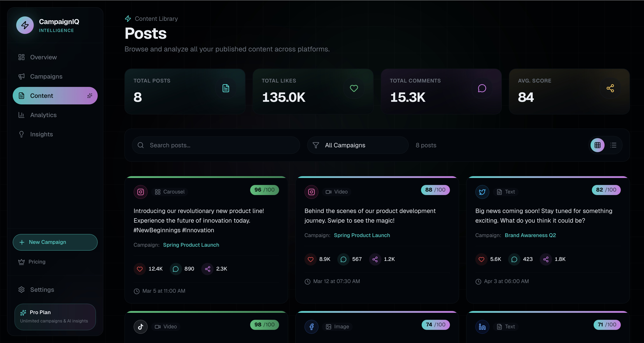Click the Twitter bird icon on the Text post

click(482, 192)
